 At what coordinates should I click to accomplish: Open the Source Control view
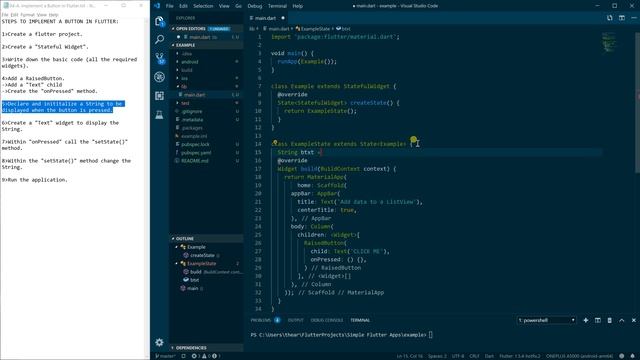click(160, 58)
